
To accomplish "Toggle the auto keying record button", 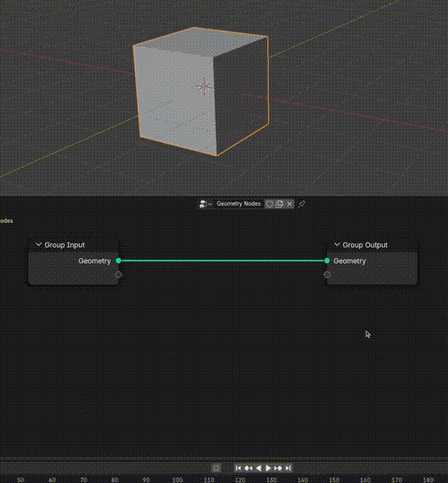I will [217, 468].
